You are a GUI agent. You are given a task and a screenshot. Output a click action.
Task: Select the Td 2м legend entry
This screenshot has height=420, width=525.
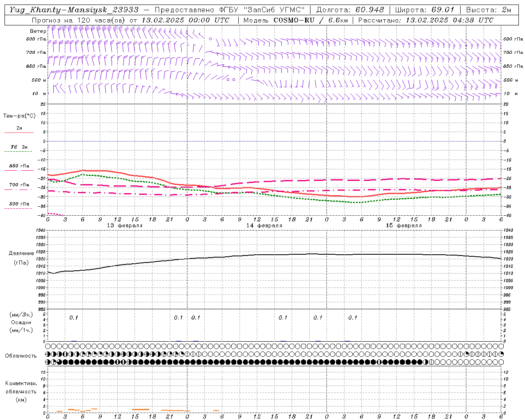(x=19, y=147)
